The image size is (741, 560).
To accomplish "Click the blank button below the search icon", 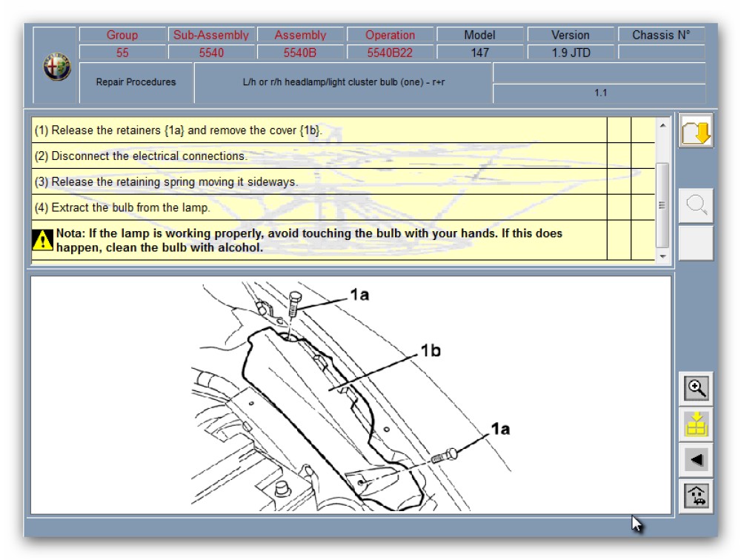I will click(696, 243).
